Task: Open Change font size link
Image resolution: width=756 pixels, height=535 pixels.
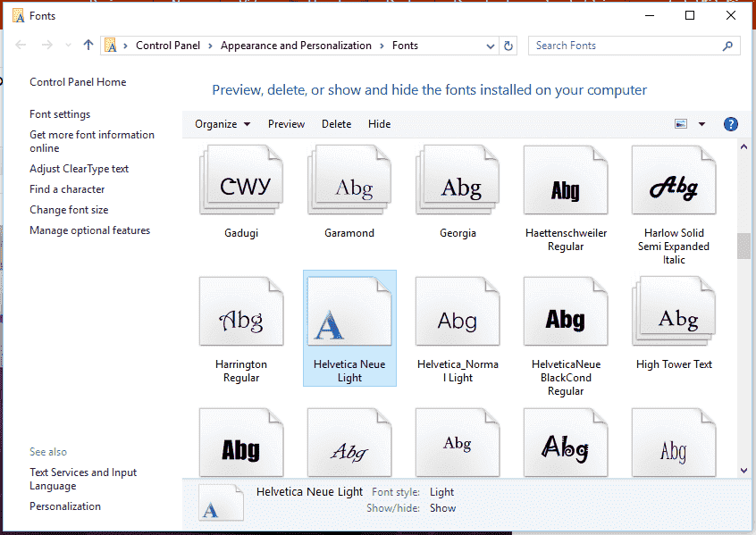Action: tap(69, 210)
